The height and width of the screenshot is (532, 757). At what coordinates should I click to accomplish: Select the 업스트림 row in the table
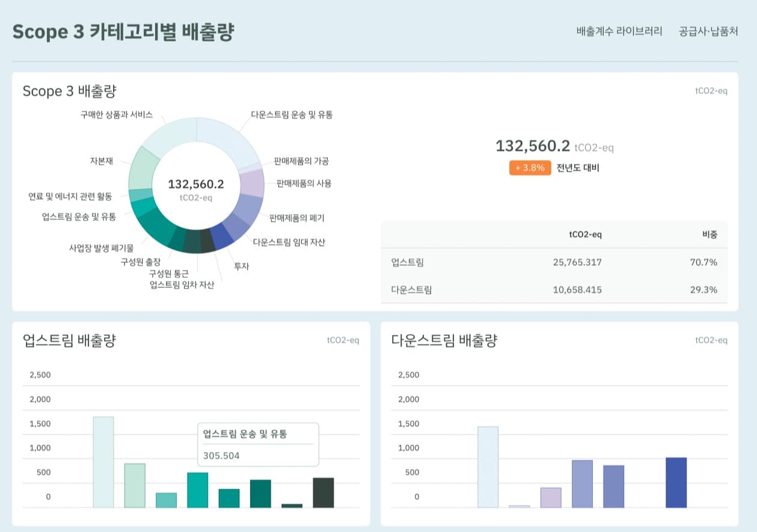click(x=553, y=262)
